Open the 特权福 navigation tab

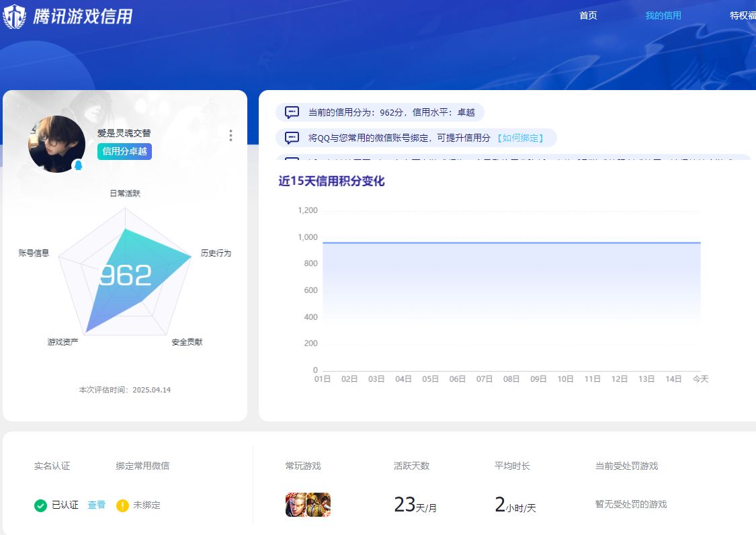point(743,15)
